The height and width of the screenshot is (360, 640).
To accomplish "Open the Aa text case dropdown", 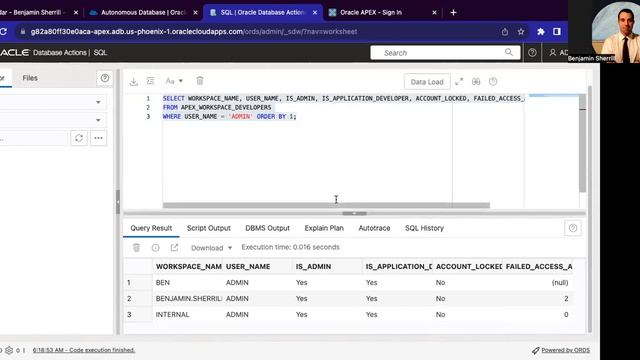I will 174,81.
